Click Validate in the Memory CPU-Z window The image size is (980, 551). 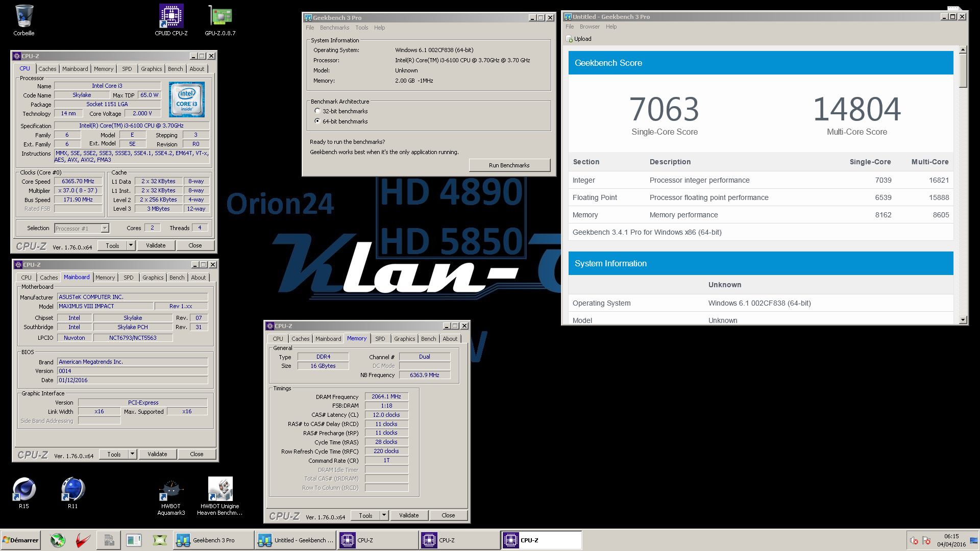(x=409, y=515)
